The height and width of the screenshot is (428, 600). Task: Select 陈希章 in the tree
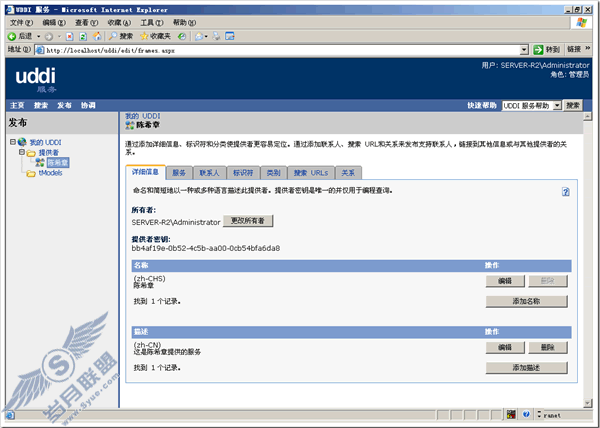tap(58, 163)
